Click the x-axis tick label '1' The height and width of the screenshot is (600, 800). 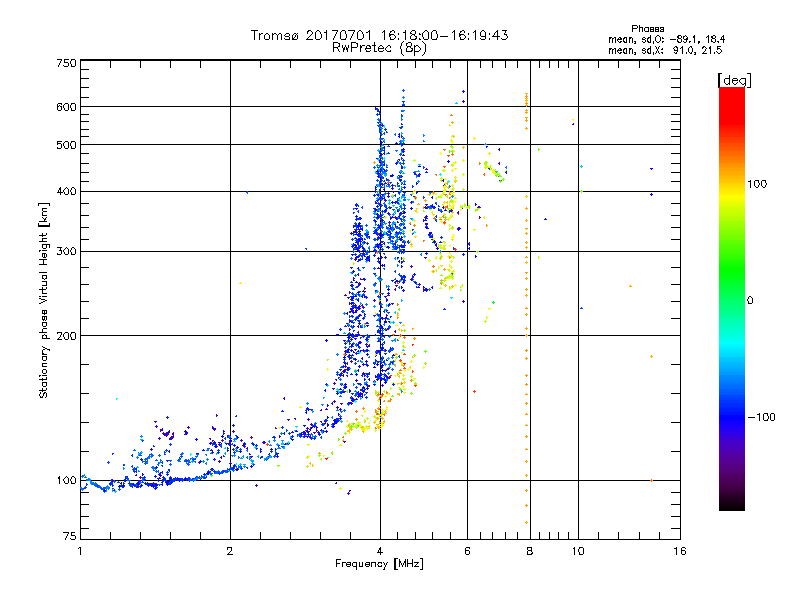[80, 551]
